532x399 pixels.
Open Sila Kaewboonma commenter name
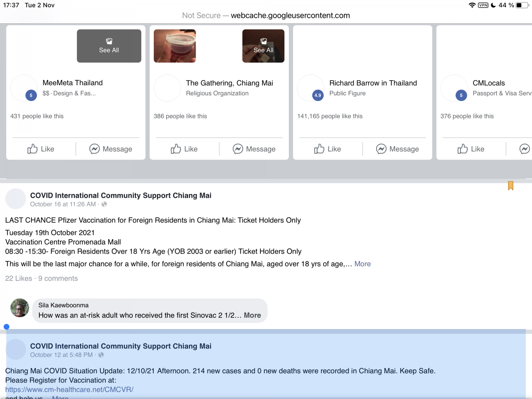click(x=63, y=305)
